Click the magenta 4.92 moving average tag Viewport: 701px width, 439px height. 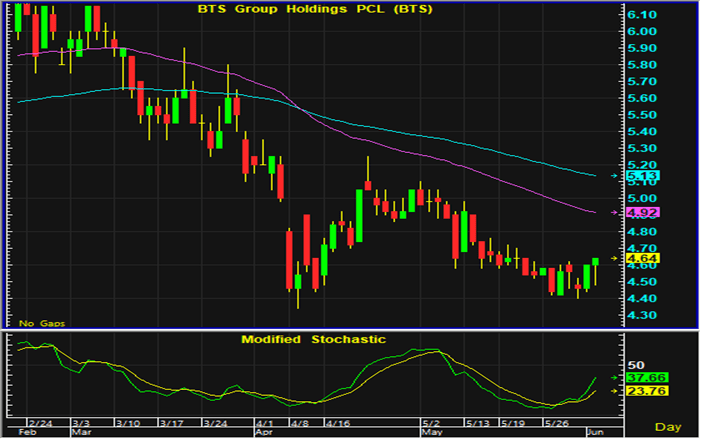pos(640,213)
